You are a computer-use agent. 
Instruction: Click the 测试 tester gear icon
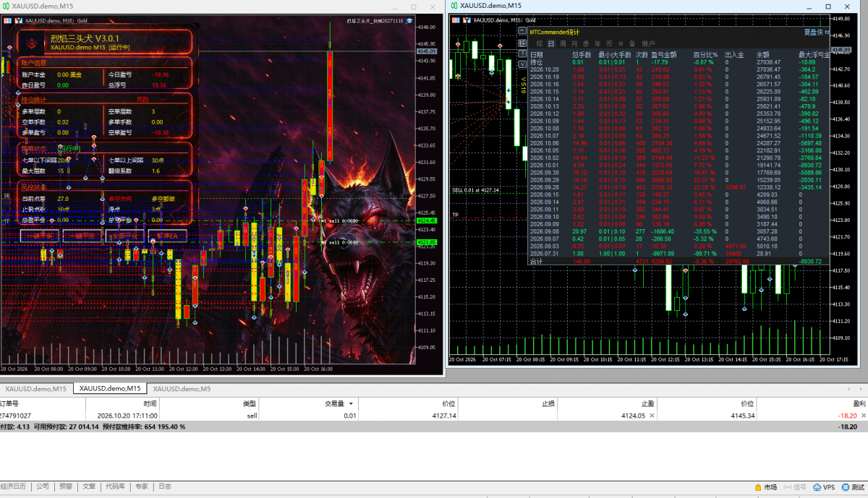click(x=854, y=487)
